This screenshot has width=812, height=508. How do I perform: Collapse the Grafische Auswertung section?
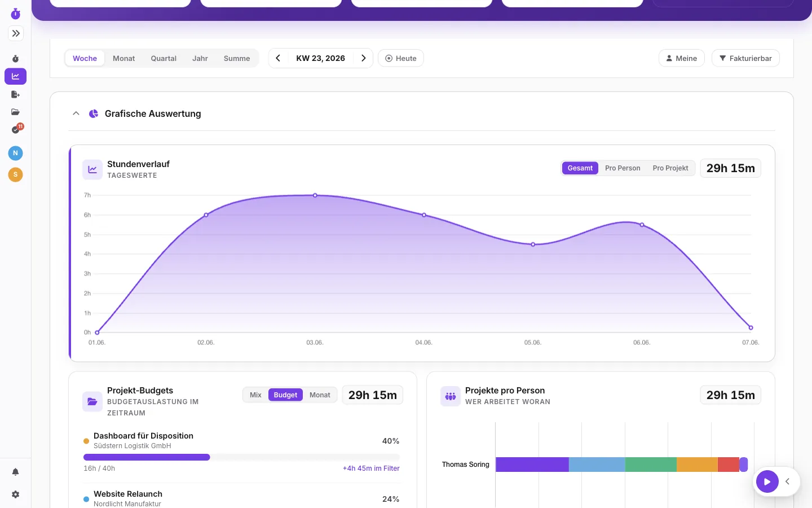click(x=76, y=113)
